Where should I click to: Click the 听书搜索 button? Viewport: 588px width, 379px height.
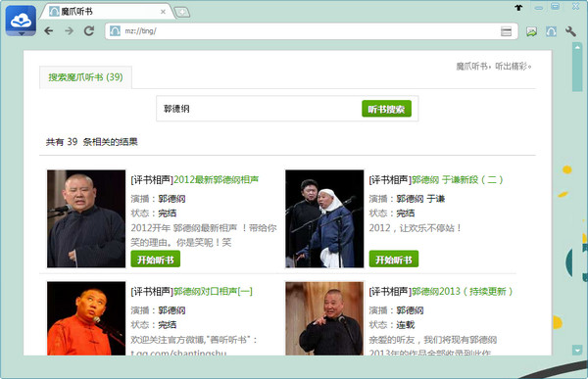386,109
